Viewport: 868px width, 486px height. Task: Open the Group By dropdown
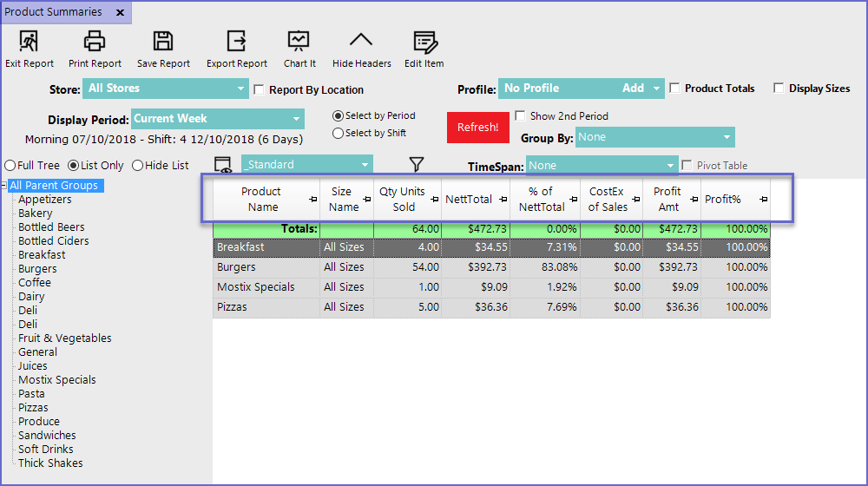[x=654, y=137]
